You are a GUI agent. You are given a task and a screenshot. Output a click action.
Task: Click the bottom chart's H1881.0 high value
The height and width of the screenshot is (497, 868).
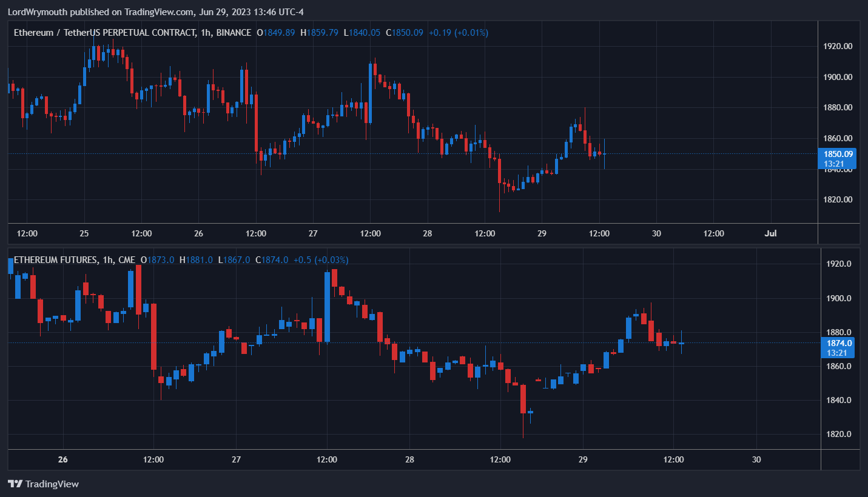[x=196, y=259]
